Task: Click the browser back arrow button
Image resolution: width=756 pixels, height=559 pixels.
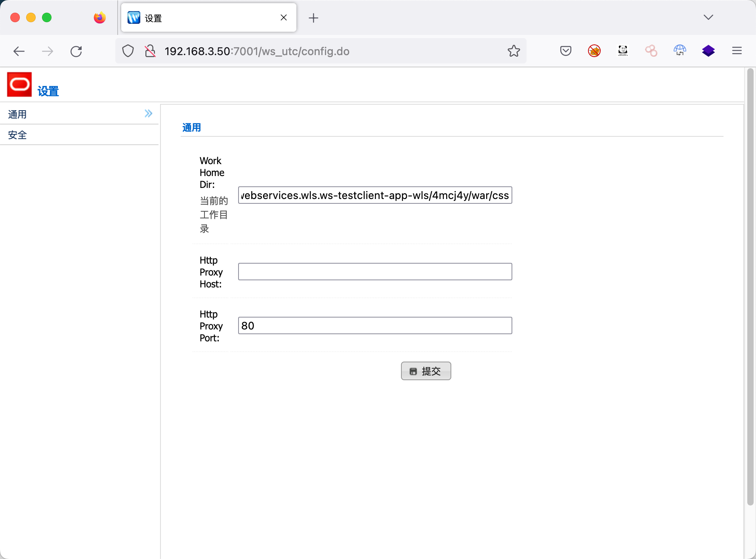Action: click(19, 51)
